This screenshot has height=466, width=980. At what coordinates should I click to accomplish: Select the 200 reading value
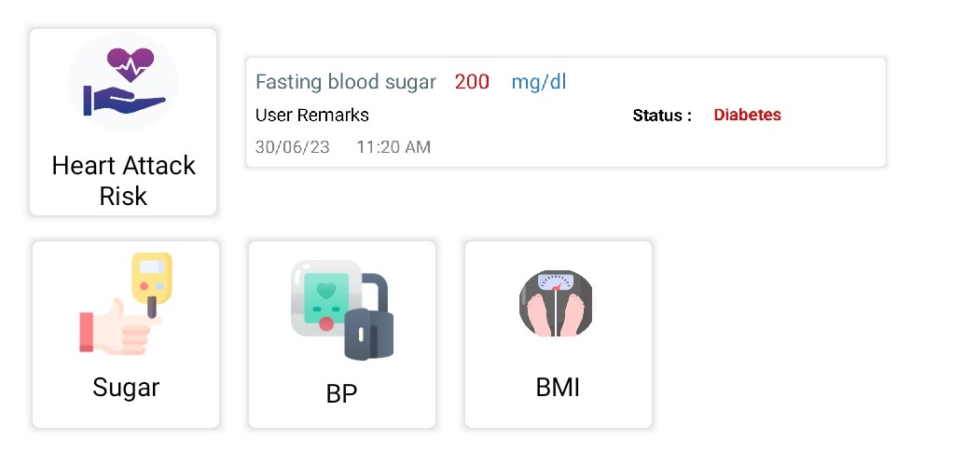coord(472,82)
